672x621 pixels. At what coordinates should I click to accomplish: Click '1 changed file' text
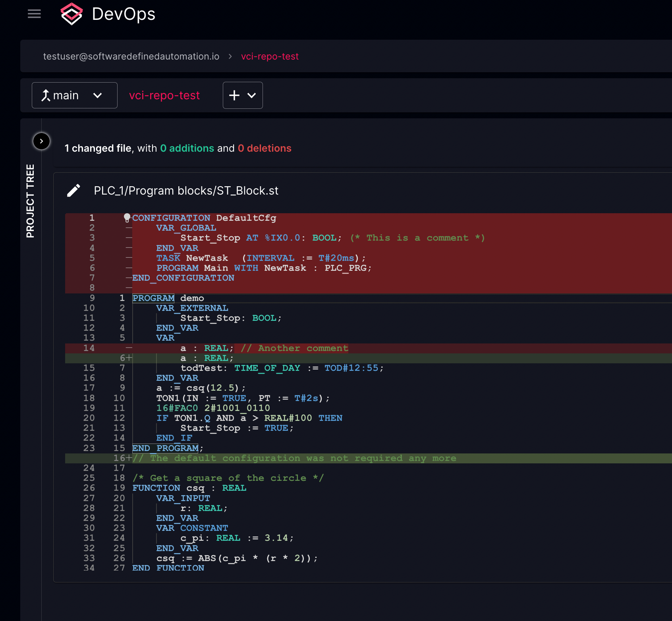coord(98,148)
